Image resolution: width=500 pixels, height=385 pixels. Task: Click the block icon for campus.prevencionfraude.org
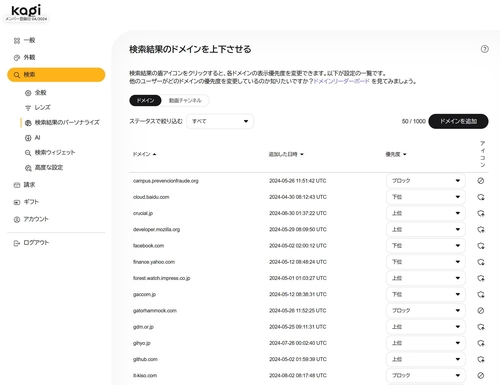(480, 181)
